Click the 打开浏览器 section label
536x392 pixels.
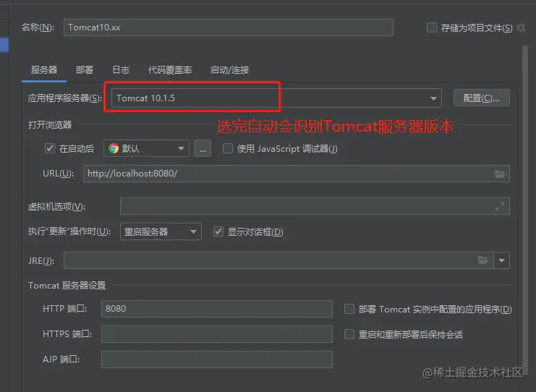pos(50,124)
